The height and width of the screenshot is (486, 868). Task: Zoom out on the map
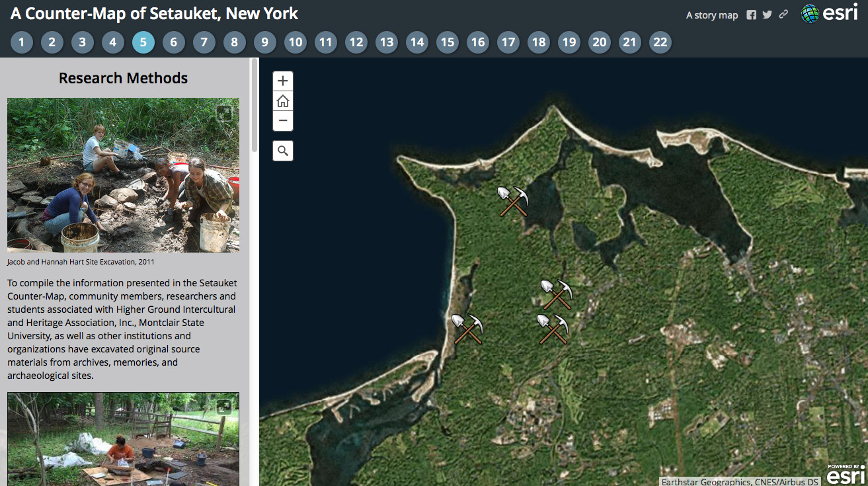click(x=282, y=121)
